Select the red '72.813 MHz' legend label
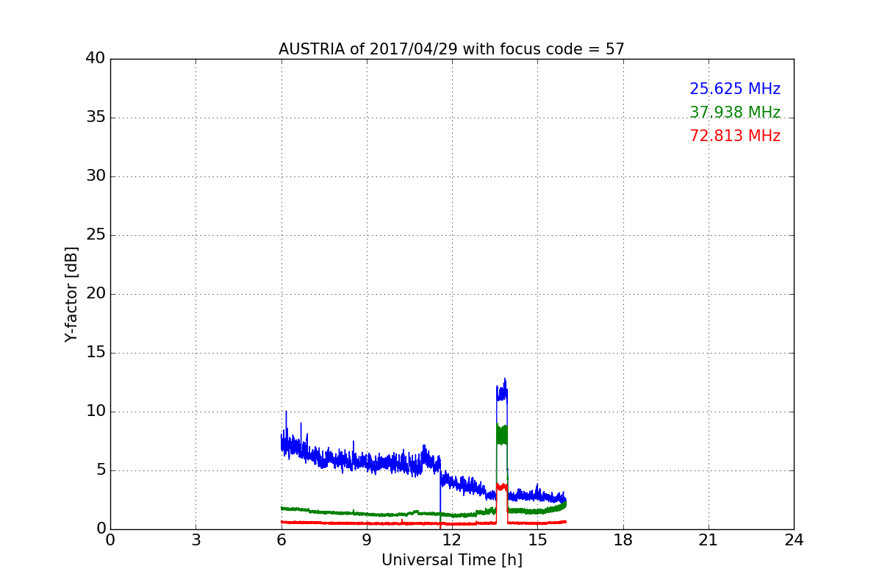This screenshot has height=588, width=882. tap(735, 136)
